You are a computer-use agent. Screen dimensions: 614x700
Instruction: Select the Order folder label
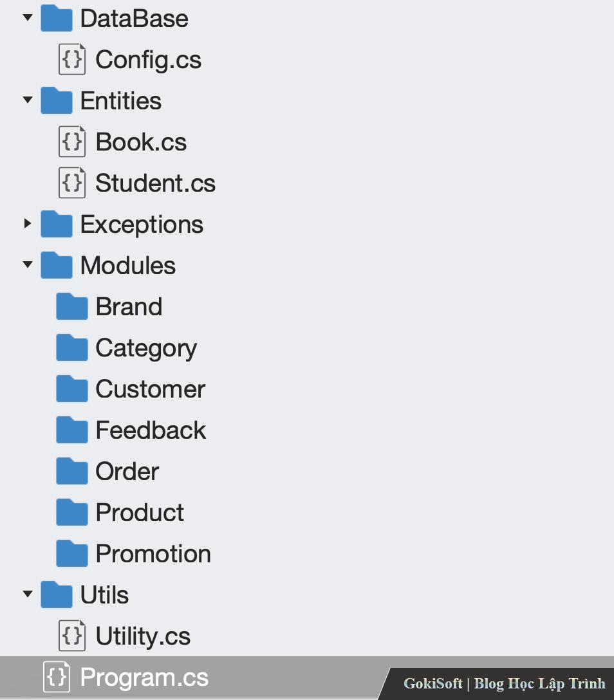(x=127, y=472)
